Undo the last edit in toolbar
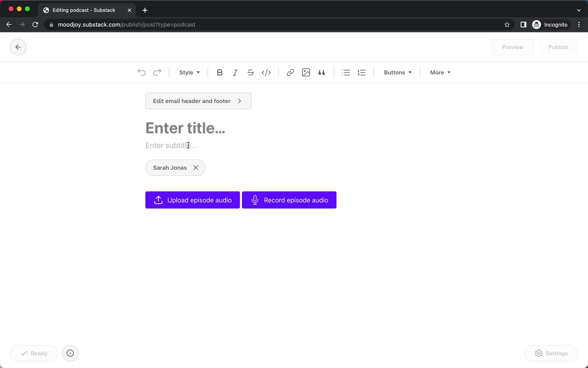This screenshot has height=368, width=588. (141, 72)
